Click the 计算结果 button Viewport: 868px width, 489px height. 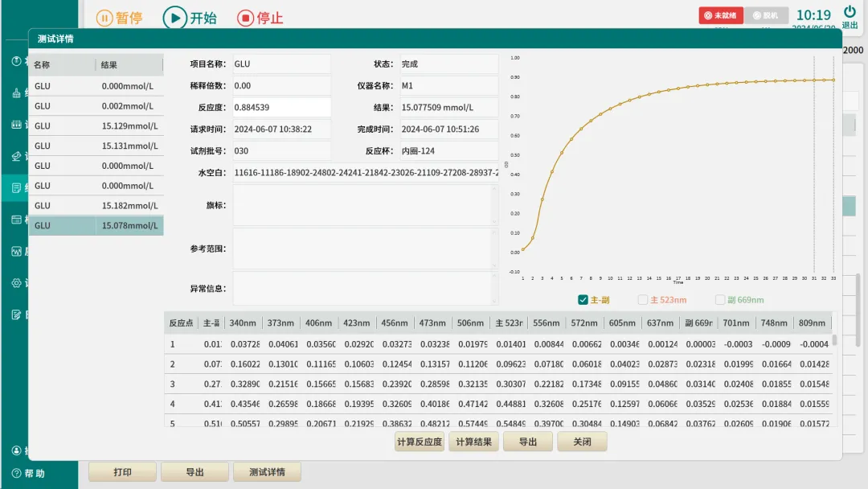pos(474,442)
